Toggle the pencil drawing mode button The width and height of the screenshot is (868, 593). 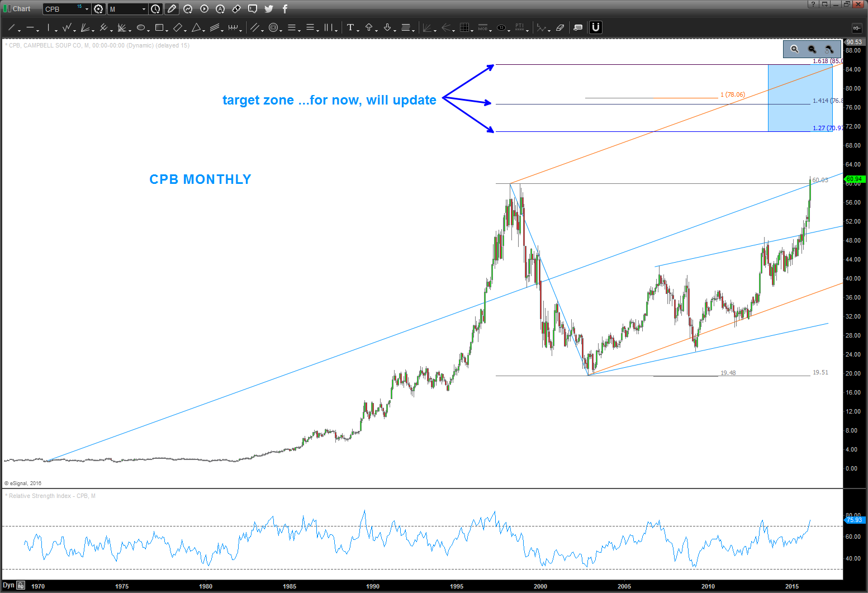pos(172,9)
